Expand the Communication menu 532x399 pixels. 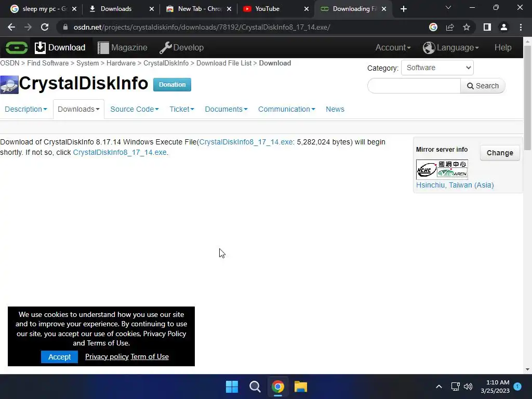(286, 109)
